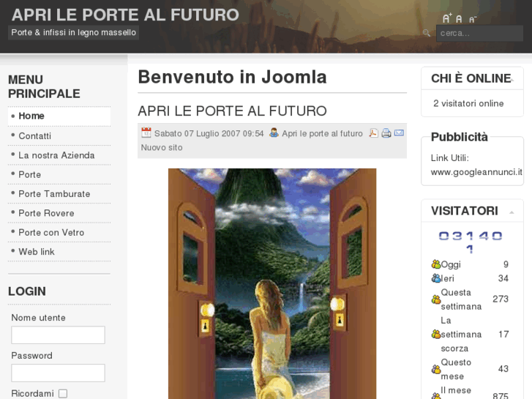Image resolution: width=532 pixels, height=399 pixels.
Task: Decrease font size with A- icon
Action: 473,19
